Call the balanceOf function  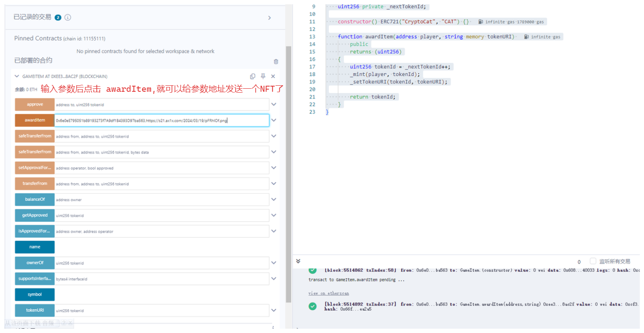(35, 199)
